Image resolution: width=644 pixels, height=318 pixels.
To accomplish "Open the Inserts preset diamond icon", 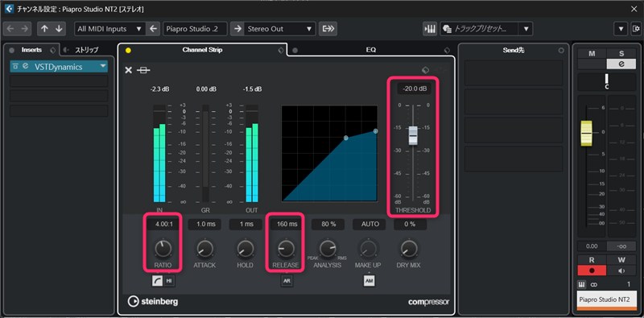I will 52,50.
